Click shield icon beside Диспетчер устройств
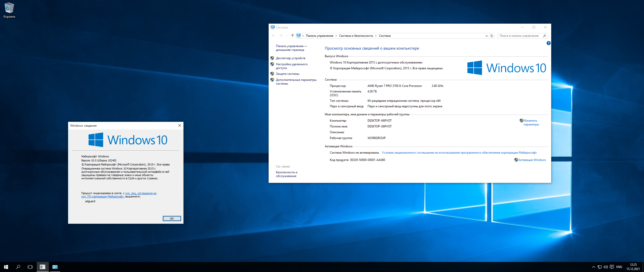 272,58
